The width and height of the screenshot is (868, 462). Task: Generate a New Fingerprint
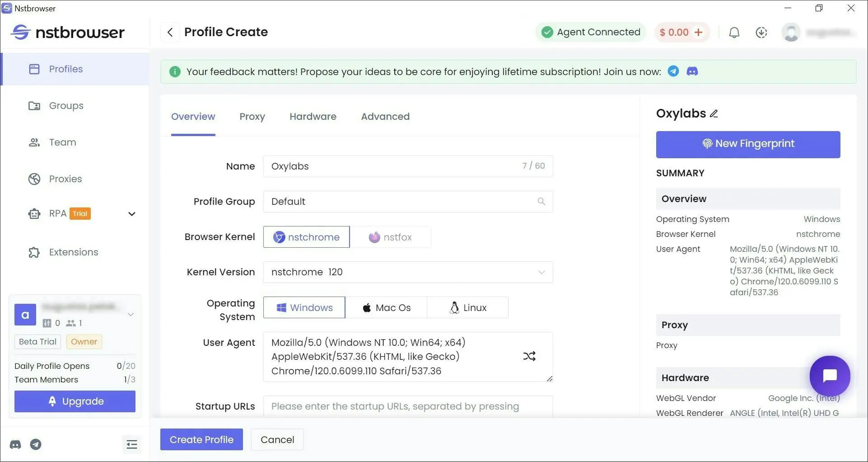[x=748, y=144]
